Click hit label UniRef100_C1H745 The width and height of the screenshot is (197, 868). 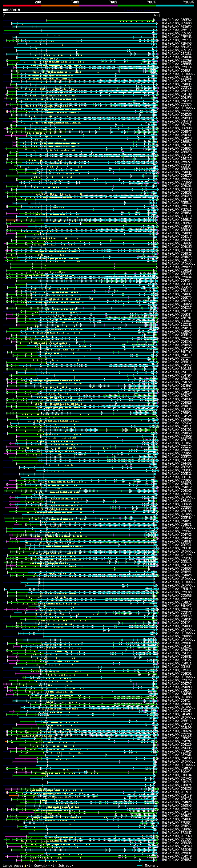[176, 782]
